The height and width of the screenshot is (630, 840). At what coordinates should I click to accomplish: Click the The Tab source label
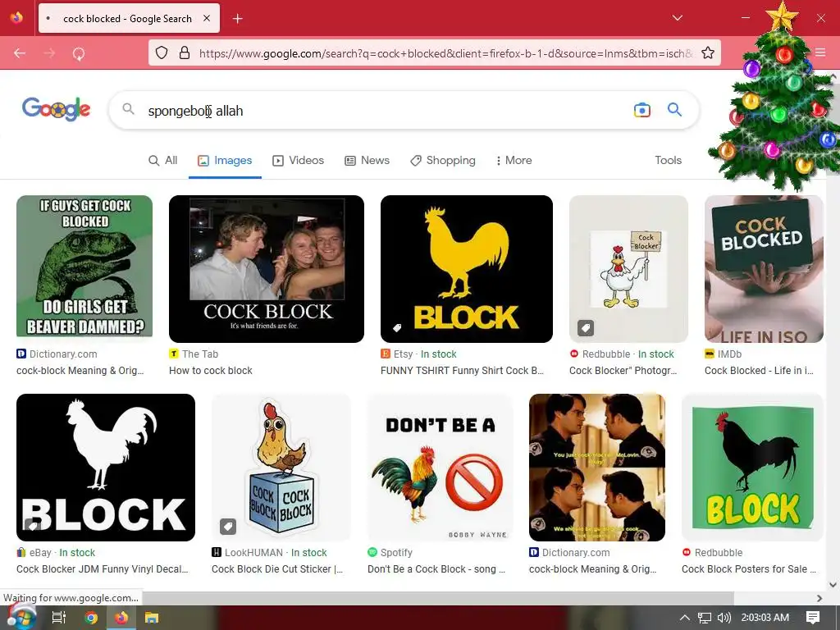point(200,354)
